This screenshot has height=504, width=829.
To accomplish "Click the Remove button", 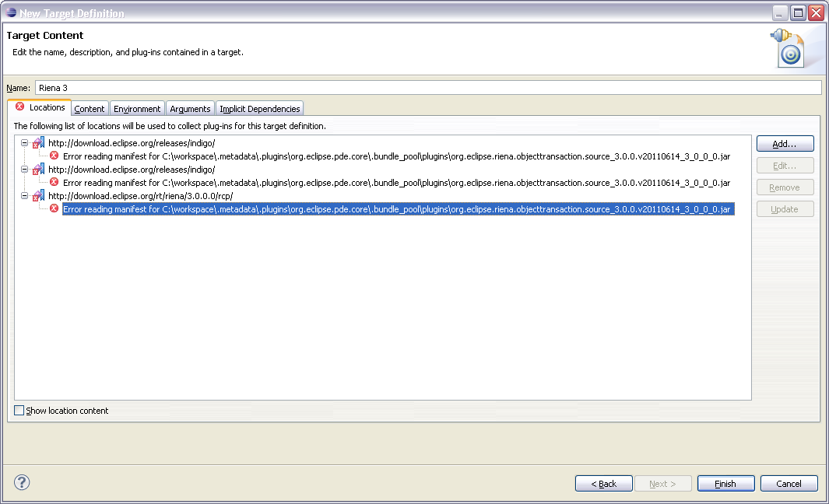I will coord(785,187).
